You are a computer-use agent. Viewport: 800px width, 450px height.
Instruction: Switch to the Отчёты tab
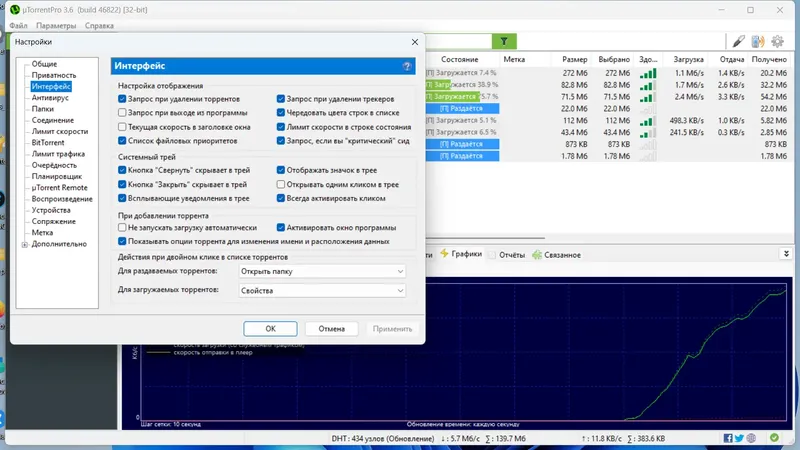pyautogui.click(x=507, y=255)
